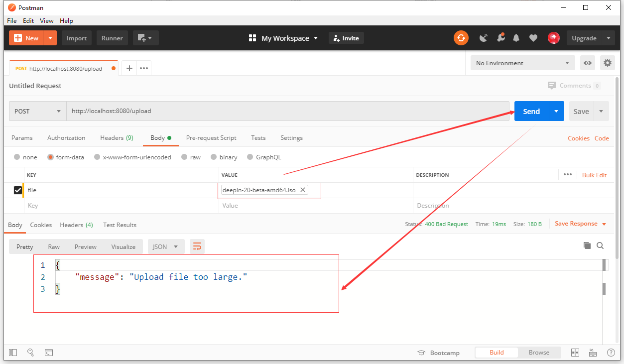Open the help question mark icon

[x=611, y=353]
